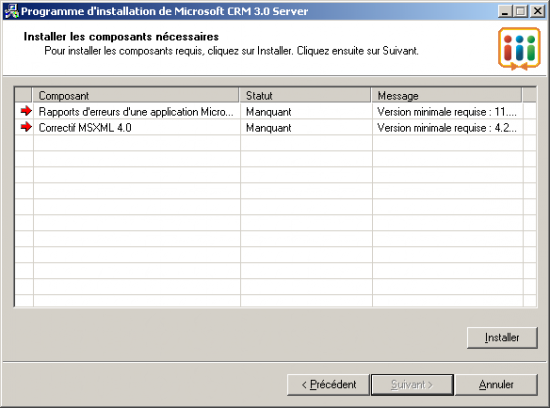Minimize the installation program window
This screenshot has width=550, height=408.
pyautogui.click(x=505, y=11)
